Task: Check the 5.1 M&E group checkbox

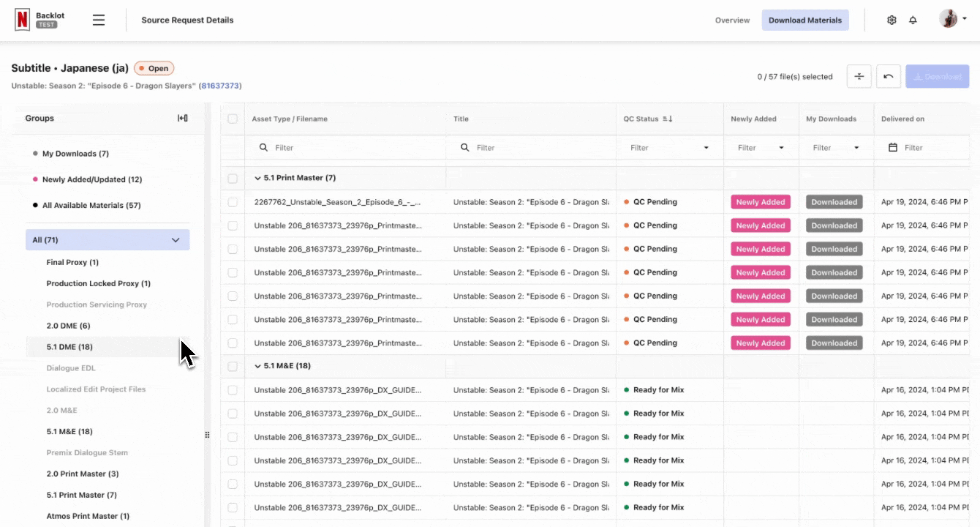Action: (233, 366)
